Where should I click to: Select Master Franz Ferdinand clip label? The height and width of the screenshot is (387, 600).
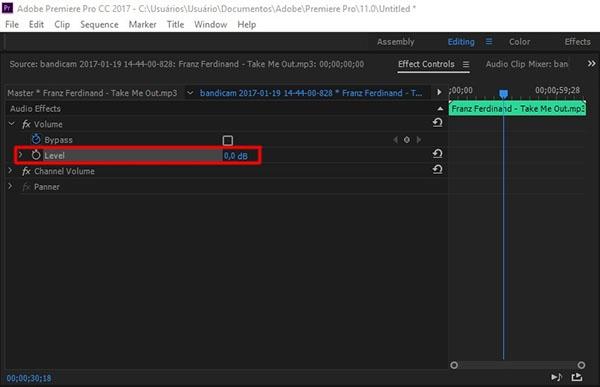[x=92, y=93]
